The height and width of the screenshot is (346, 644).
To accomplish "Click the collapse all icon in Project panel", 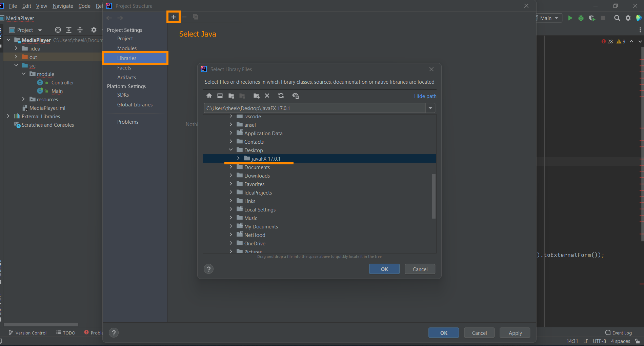I will pos(80,30).
